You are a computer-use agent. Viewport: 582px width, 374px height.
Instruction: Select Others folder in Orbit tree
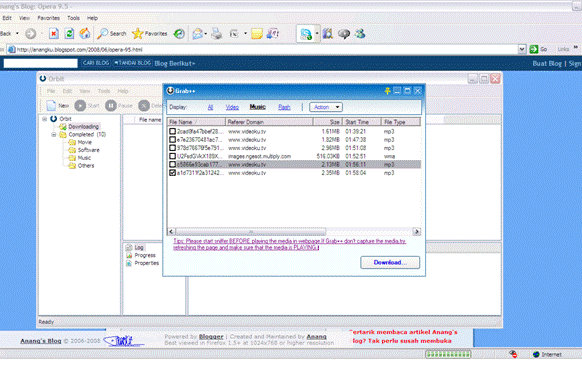[86, 165]
